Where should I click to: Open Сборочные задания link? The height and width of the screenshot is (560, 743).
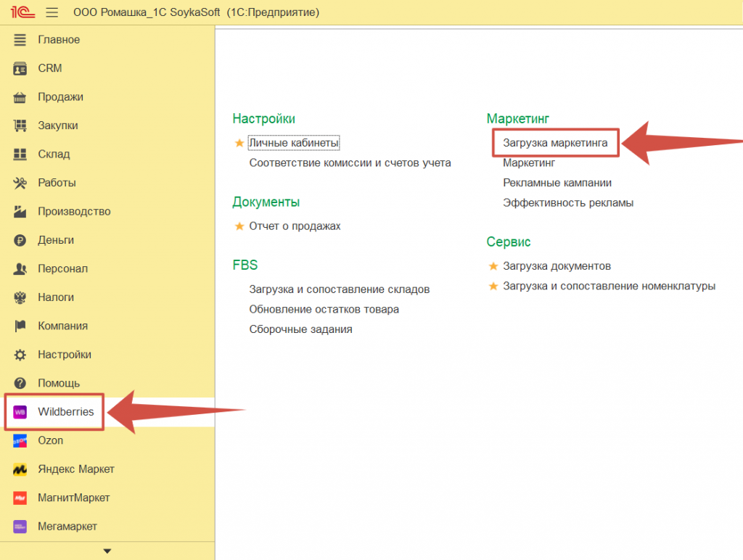(x=300, y=329)
